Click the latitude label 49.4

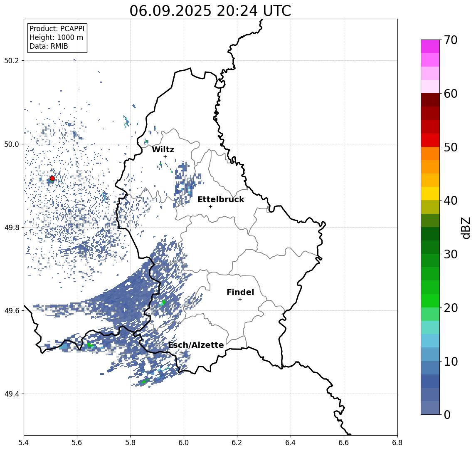12,394
